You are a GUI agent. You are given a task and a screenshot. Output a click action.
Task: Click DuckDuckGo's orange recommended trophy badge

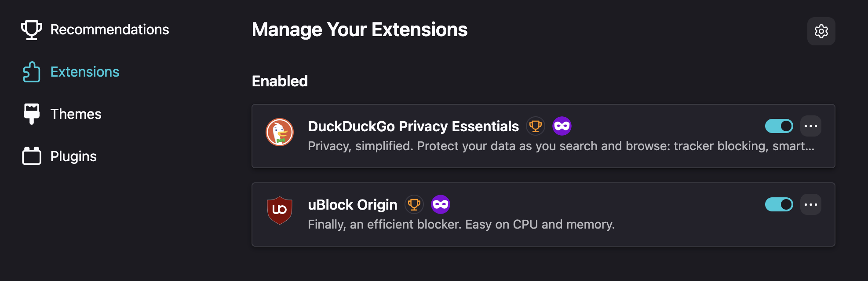[536, 126]
